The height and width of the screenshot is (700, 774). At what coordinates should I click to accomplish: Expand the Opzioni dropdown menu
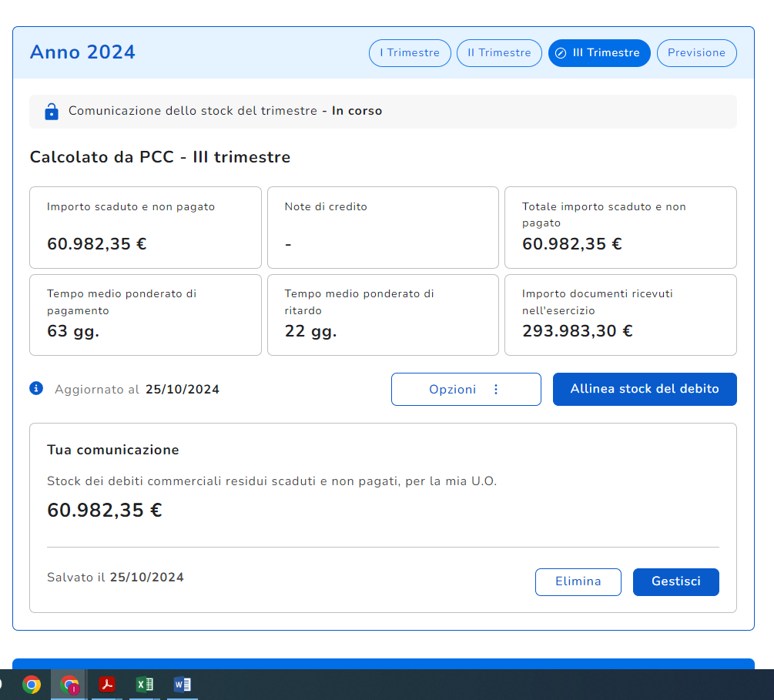[x=465, y=390]
